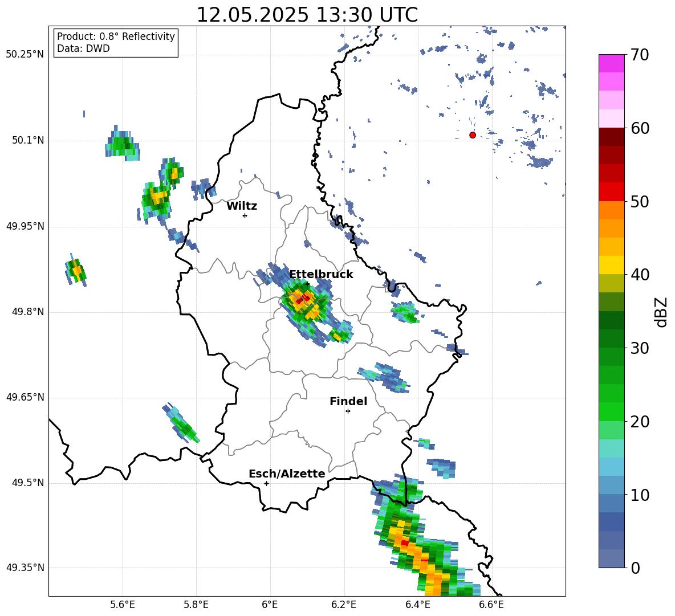The image size is (675, 616).
Task: Click the yellow 40 dBZ colorbar segment
Action: pyautogui.click(x=611, y=265)
